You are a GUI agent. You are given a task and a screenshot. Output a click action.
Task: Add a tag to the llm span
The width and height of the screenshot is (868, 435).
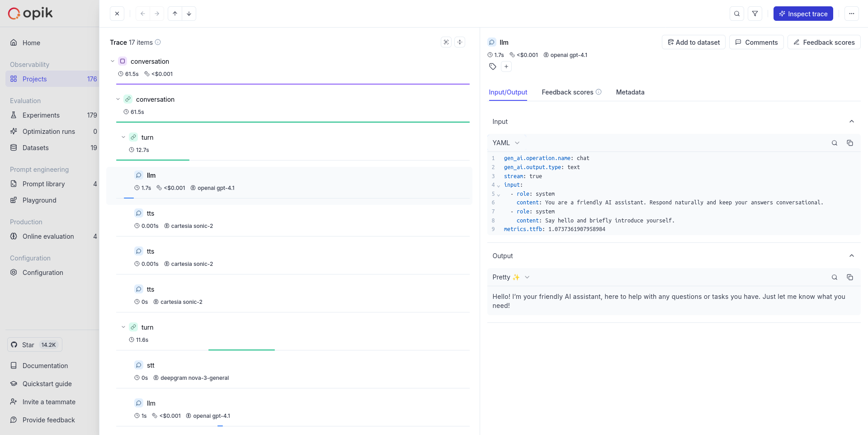pyautogui.click(x=506, y=66)
